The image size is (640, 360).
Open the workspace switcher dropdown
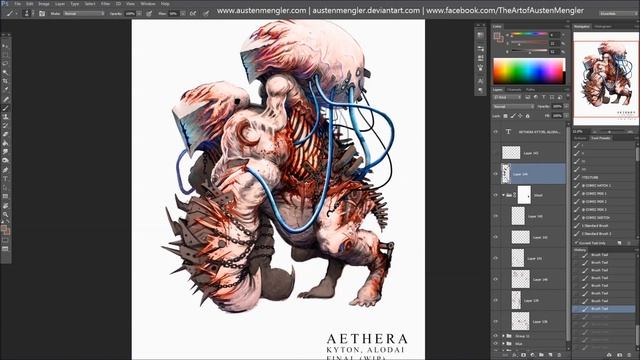point(617,13)
